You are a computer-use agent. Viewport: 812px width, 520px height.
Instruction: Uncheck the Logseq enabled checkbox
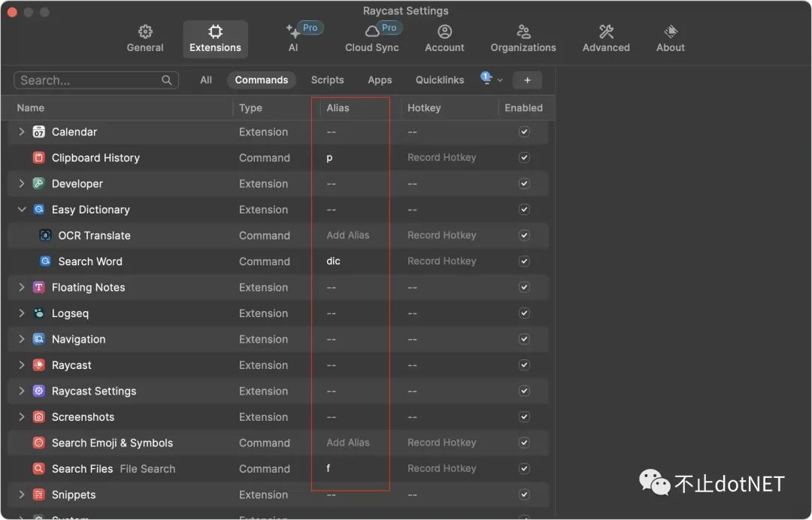pyautogui.click(x=524, y=313)
